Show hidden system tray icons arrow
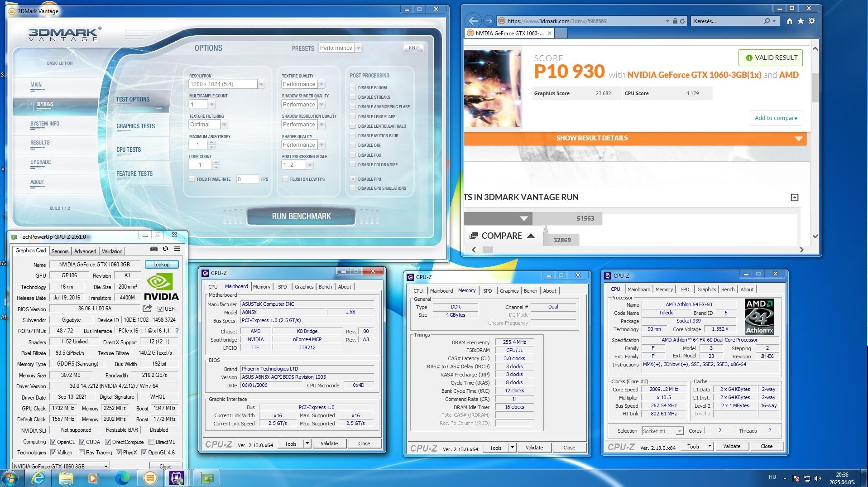 pyautogui.click(x=785, y=478)
